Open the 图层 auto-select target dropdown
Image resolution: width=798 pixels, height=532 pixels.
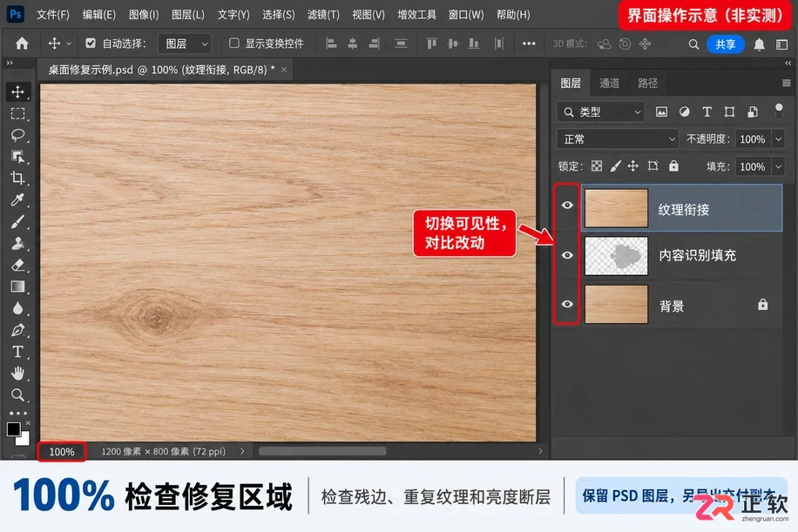coord(186,44)
